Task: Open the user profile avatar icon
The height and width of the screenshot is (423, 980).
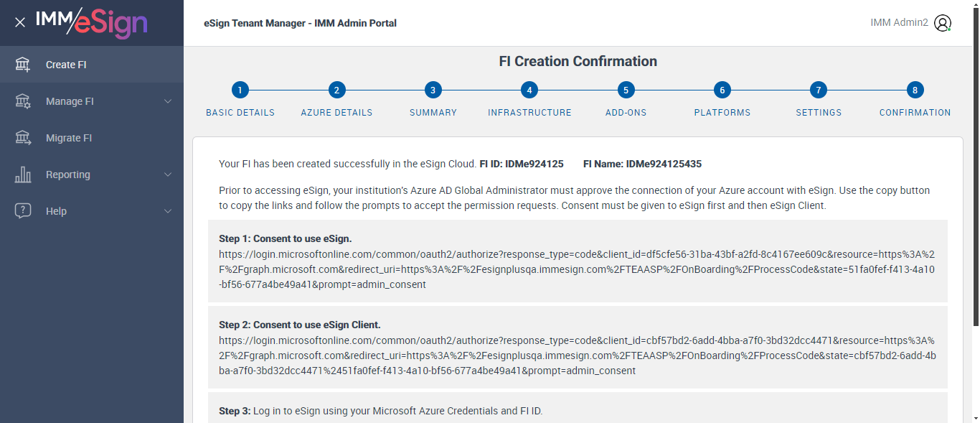Action: [943, 23]
